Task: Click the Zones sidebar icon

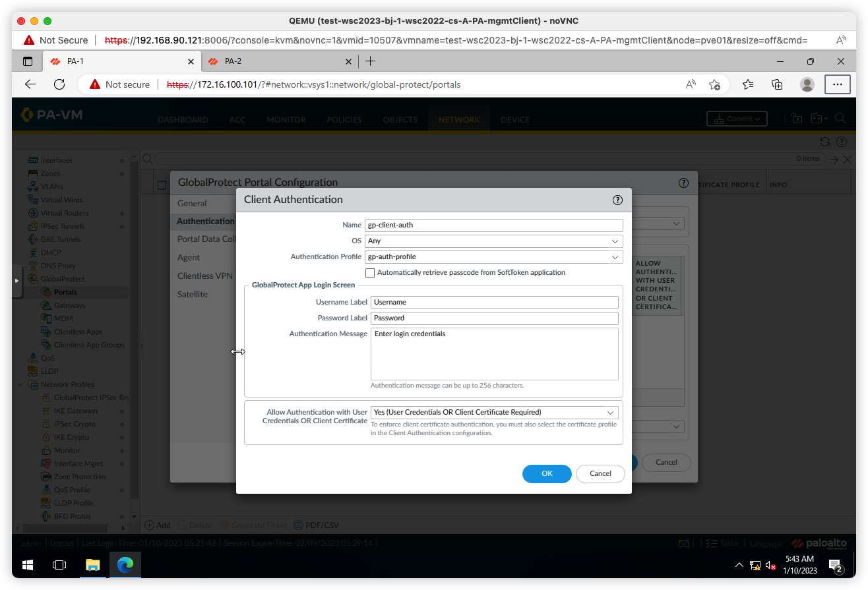Action: pyautogui.click(x=33, y=173)
